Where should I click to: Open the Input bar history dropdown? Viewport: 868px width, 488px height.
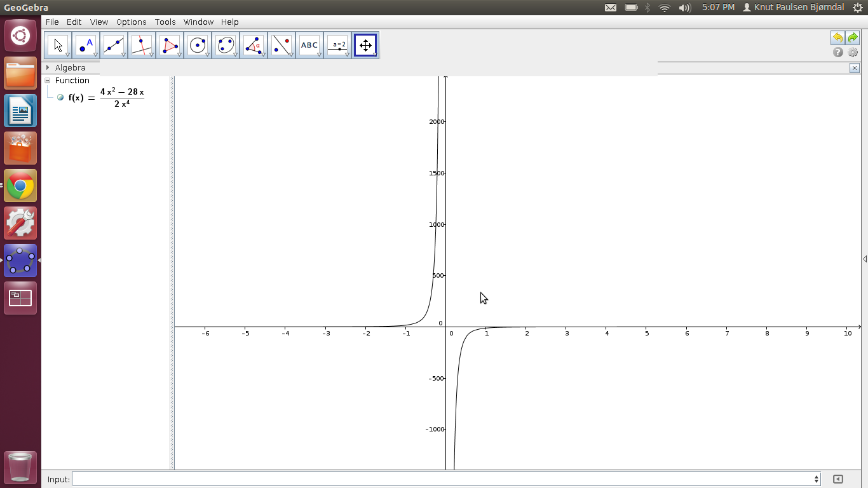point(817,479)
